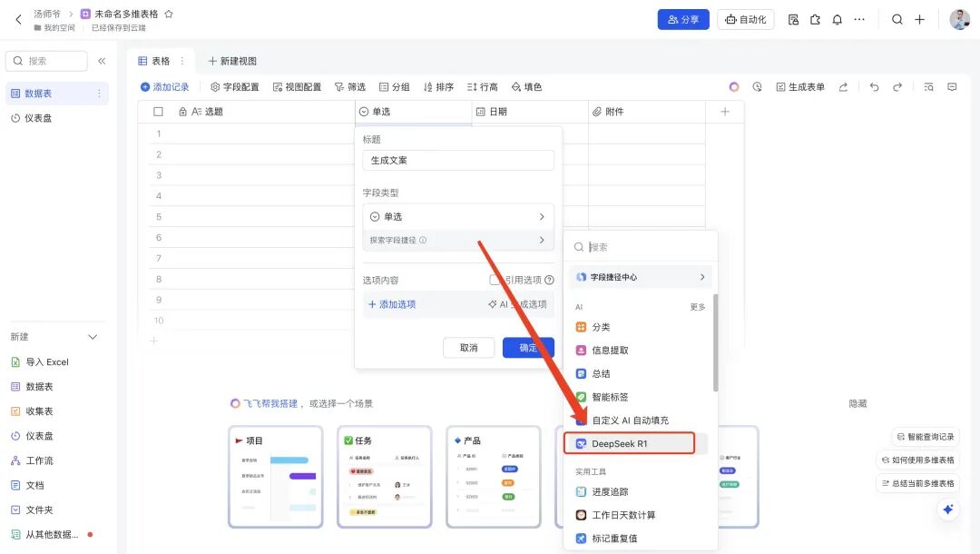The image size is (980, 554).
Task: Click the redo arrow icon
Action: [x=897, y=87]
